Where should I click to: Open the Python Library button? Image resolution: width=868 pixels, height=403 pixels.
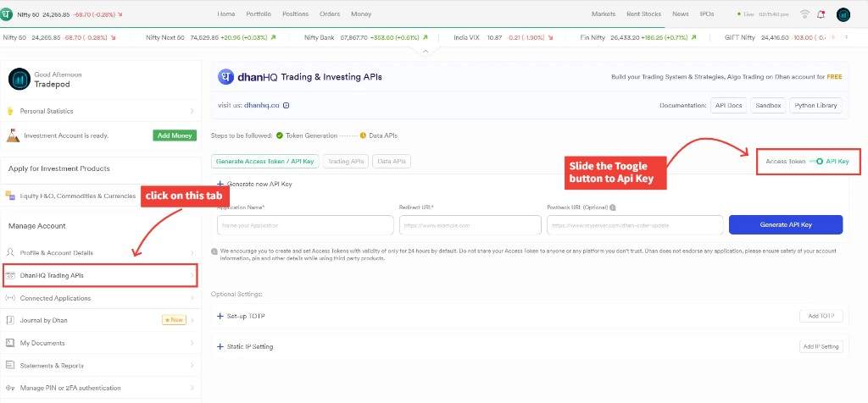click(815, 105)
